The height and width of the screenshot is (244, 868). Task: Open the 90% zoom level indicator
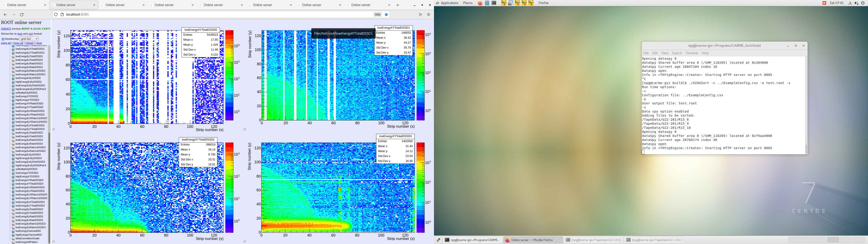pos(377,14)
